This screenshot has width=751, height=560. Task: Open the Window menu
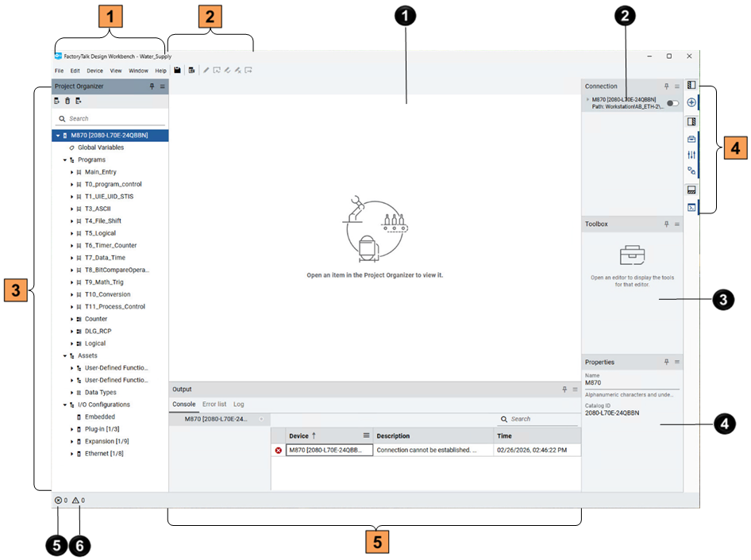(138, 71)
